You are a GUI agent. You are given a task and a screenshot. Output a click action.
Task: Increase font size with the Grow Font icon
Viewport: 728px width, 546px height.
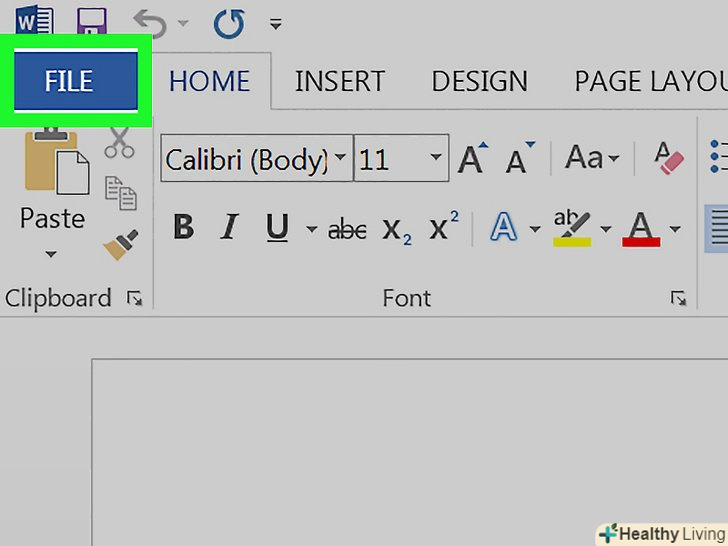(x=473, y=158)
